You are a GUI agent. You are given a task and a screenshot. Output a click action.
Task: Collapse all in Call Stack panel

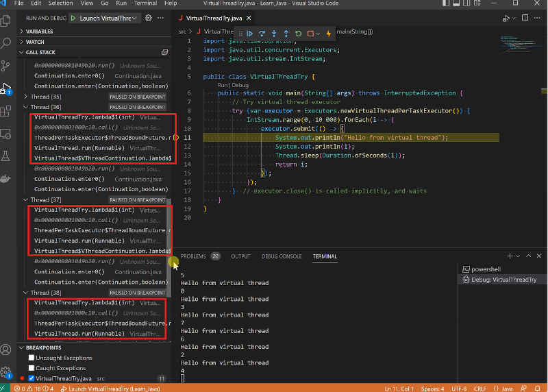pyautogui.click(x=164, y=52)
